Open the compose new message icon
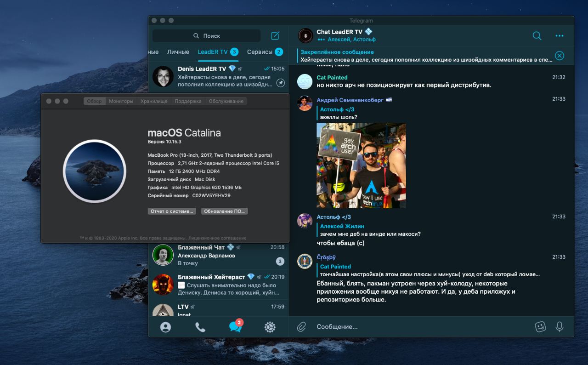588x365 pixels. [275, 36]
